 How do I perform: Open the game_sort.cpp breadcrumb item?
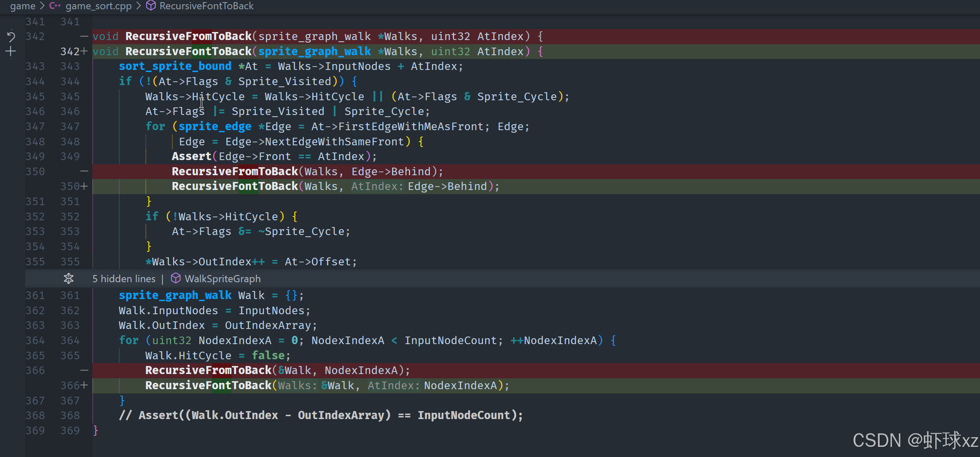pyautogui.click(x=99, y=6)
